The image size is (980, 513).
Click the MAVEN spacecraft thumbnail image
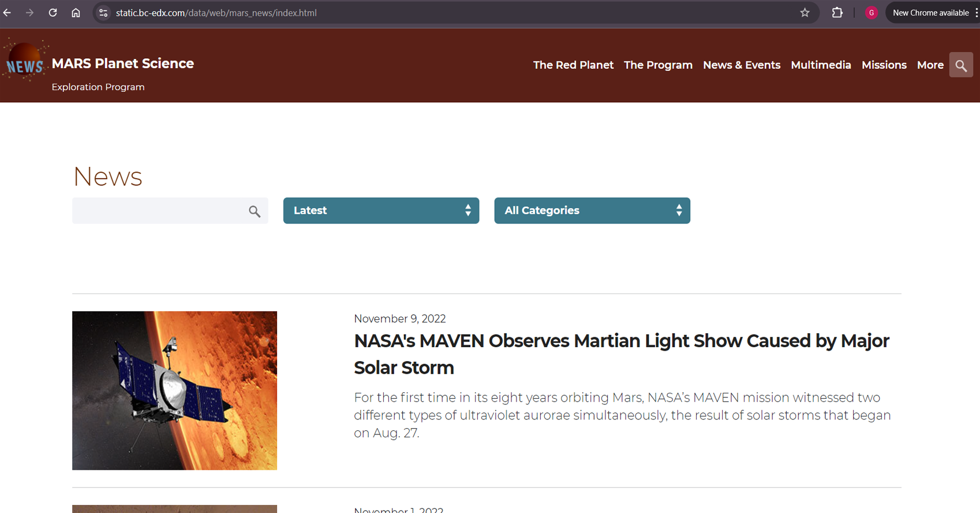click(x=174, y=391)
